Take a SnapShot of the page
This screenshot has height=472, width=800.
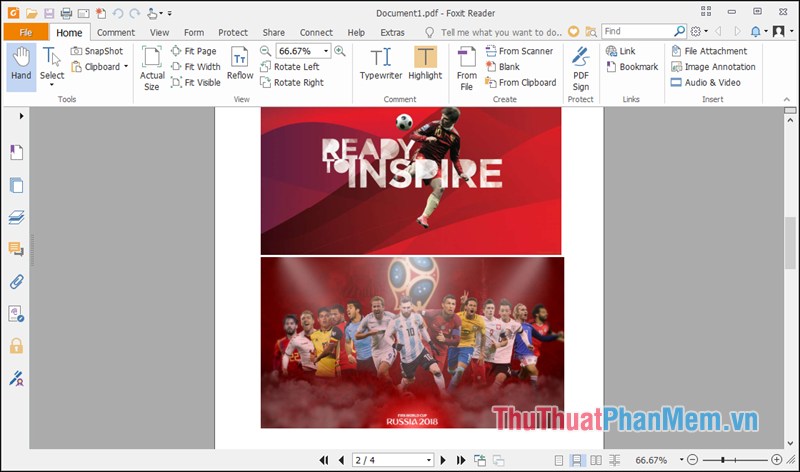click(x=97, y=51)
